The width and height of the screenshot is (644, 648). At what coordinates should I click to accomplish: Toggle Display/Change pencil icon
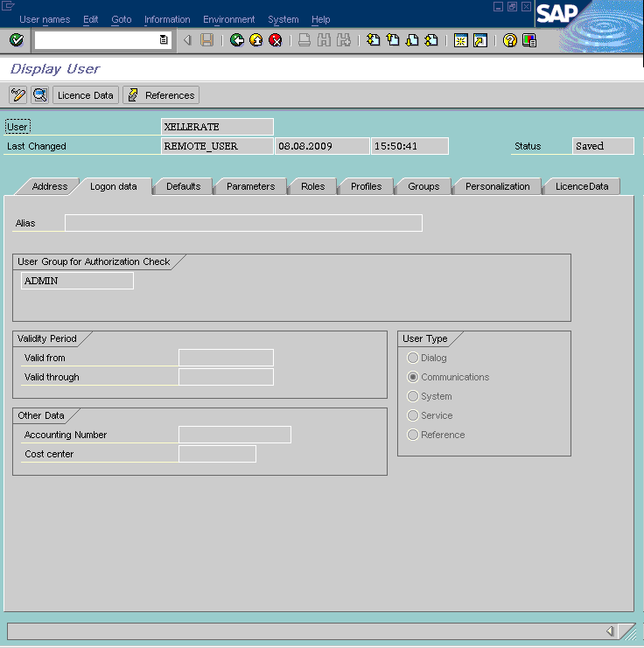tap(17, 95)
